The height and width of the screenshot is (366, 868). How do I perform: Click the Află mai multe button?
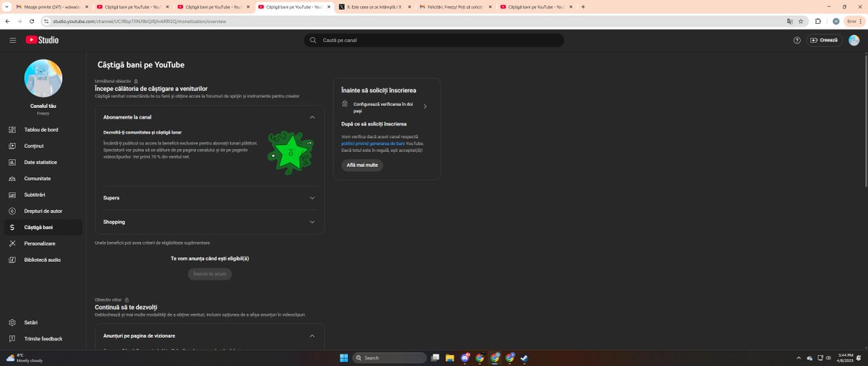coord(362,165)
